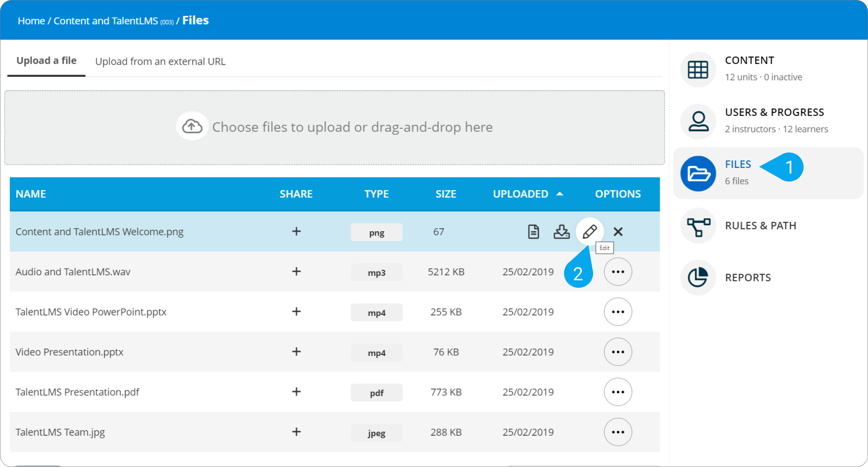The width and height of the screenshot is (868, 467).
Task: Preview the Welcome.png file via document icon
Action: tap(533, 232)
